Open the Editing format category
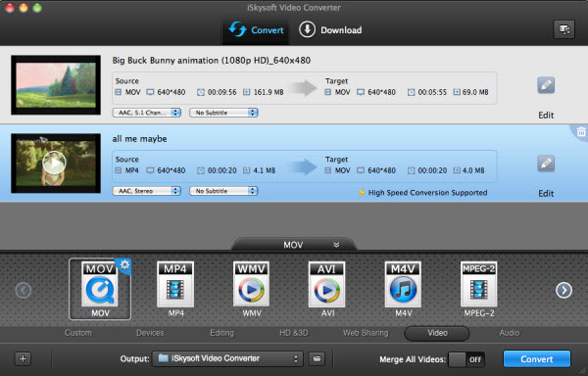 coord(222,333)
